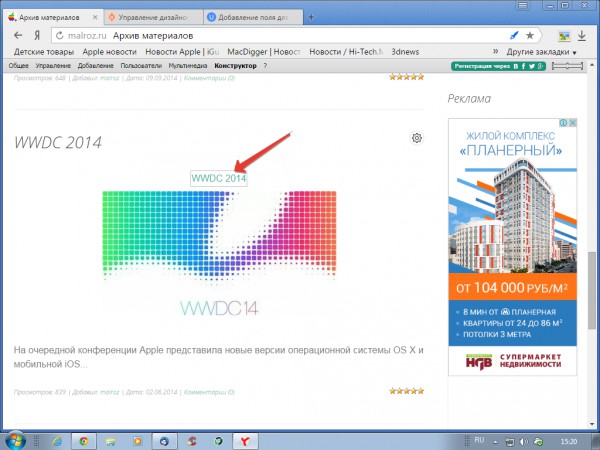Click the blue rocket turbo icon
The height and width of the screenshot is (450, 600).
click(514, 36)
